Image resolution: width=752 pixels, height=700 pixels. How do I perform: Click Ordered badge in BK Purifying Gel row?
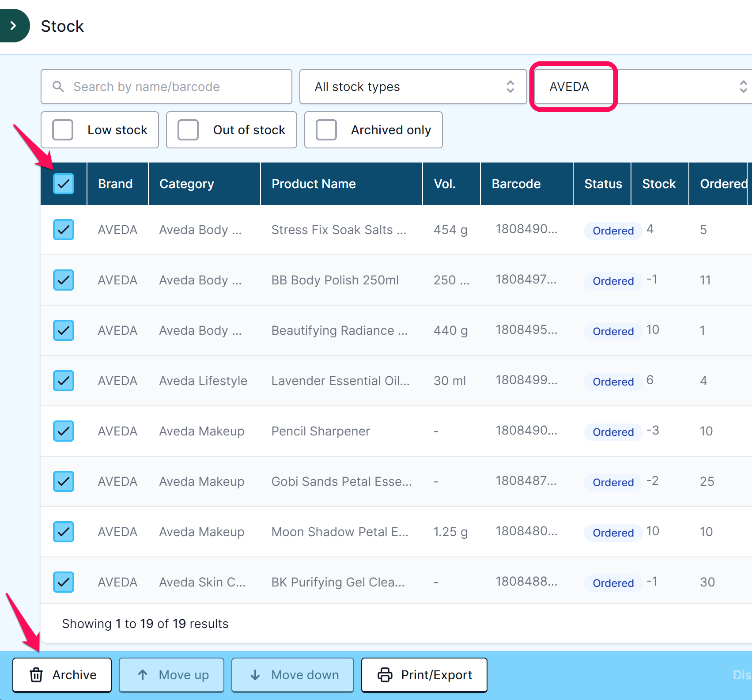613,583
